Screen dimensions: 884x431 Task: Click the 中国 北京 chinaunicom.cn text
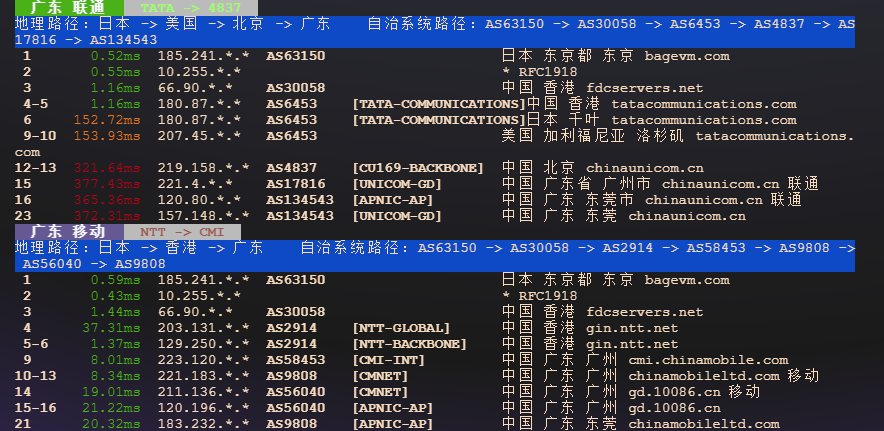click(603, 168)
